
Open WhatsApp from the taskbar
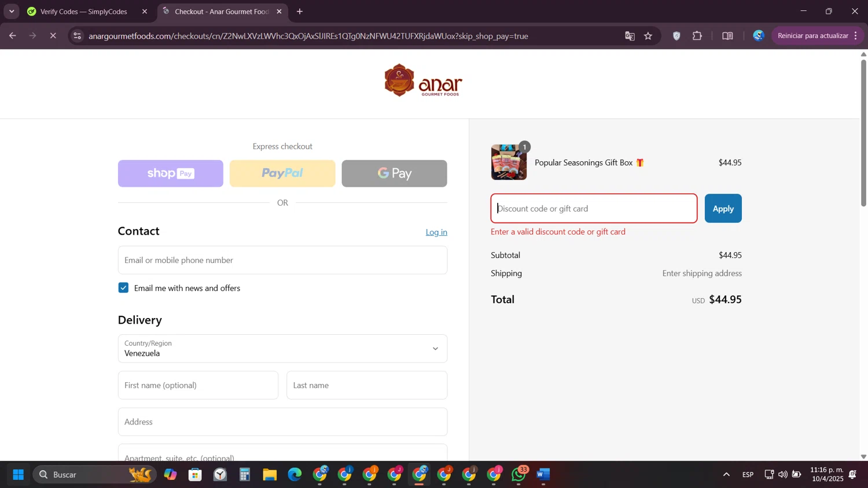[x=518, y=475]
